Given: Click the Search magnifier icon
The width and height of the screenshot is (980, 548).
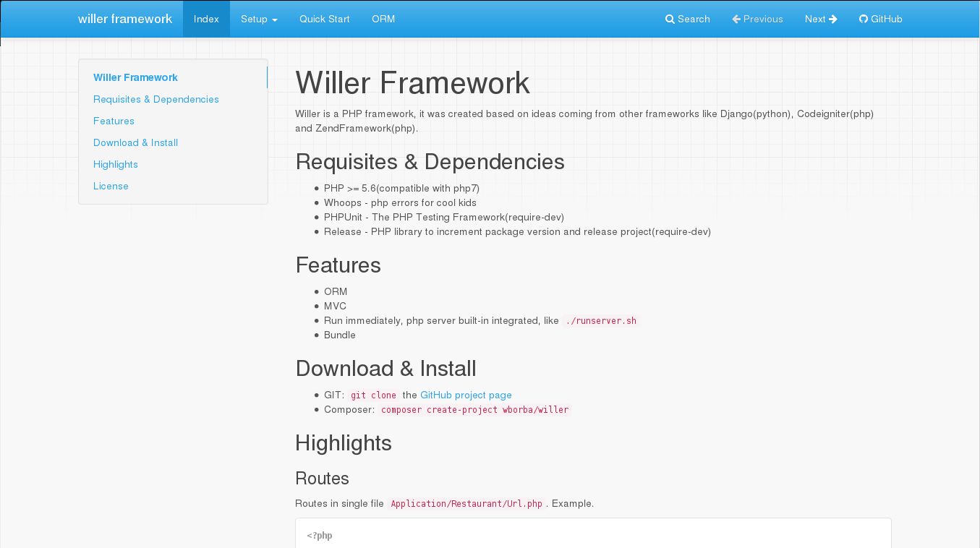Looking at the screenshot, I should 669,19.
